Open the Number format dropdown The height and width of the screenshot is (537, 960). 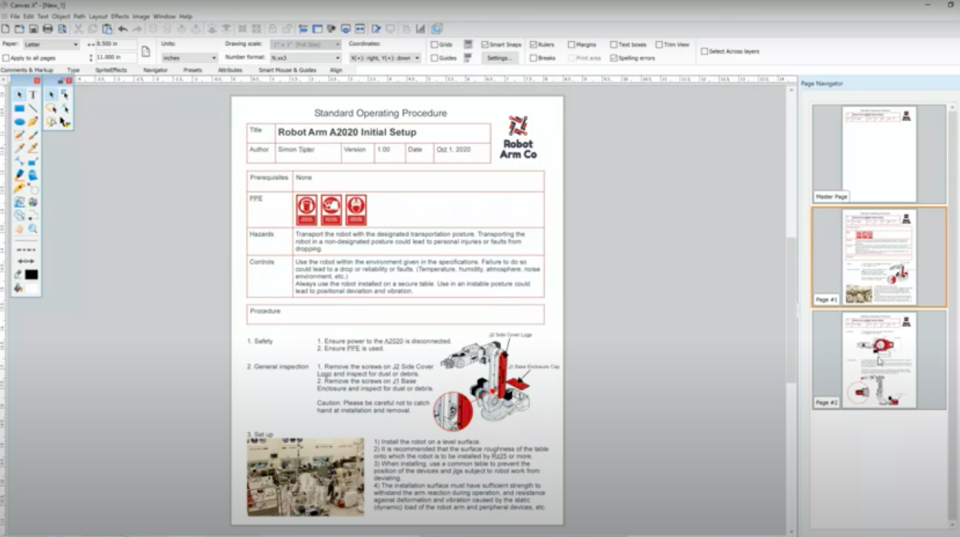coord(306,58)
